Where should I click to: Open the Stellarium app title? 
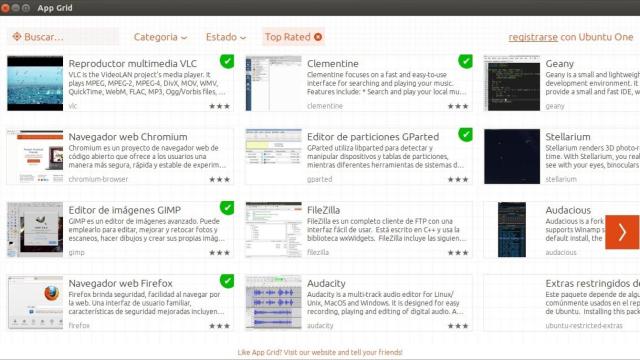(568, 137)
